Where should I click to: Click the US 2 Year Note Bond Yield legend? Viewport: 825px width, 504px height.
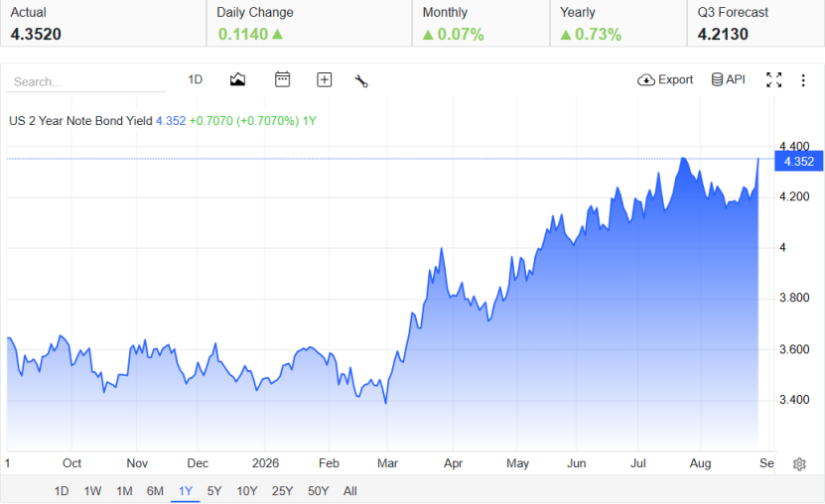tap(80, 121)
